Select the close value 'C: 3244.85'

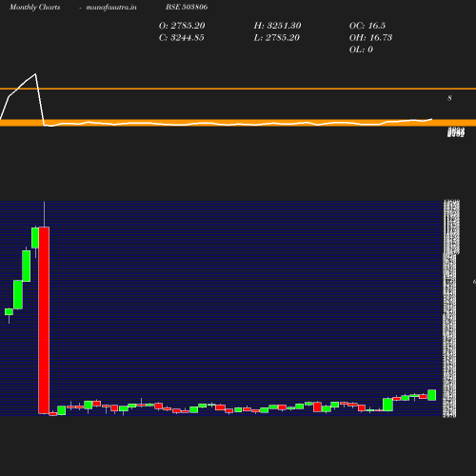tap(182, 37)
